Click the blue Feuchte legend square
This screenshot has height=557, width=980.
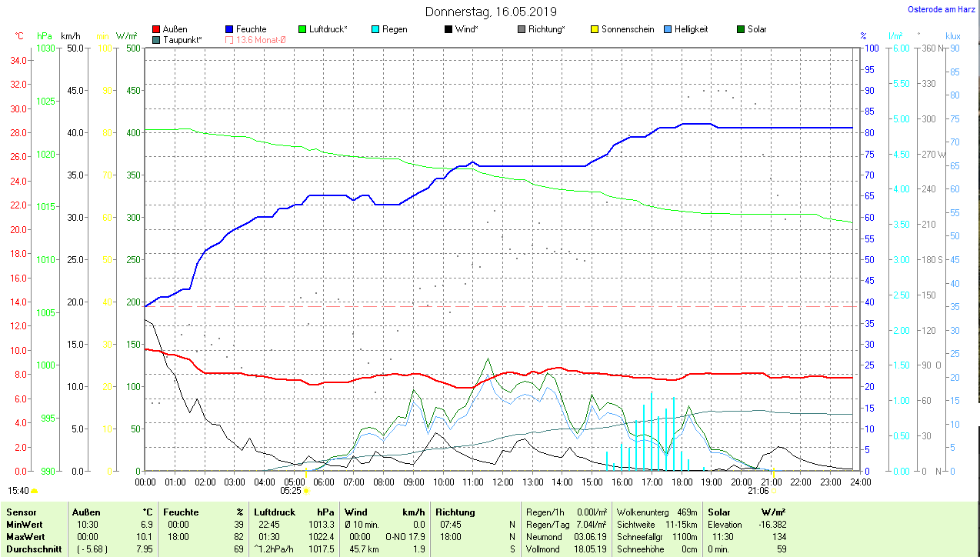coord(230,29)
